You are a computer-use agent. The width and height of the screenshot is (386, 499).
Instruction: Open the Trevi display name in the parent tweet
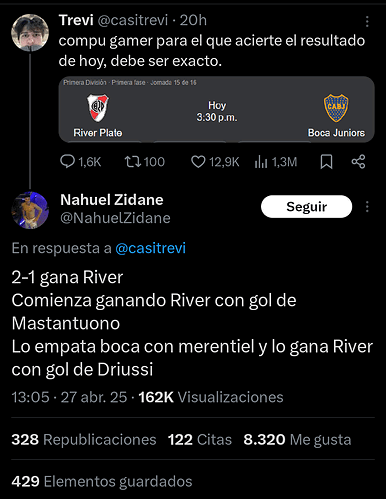click(76, 20)
